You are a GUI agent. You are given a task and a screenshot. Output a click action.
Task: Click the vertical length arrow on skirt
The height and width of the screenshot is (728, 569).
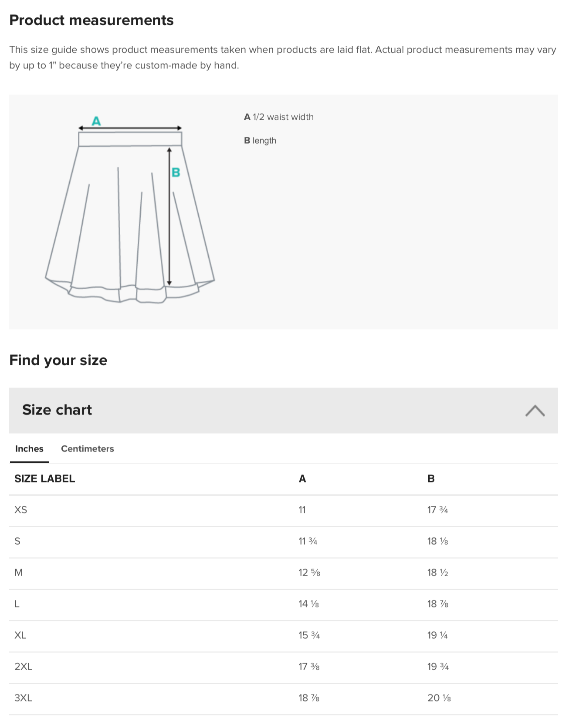click(169, 216)
